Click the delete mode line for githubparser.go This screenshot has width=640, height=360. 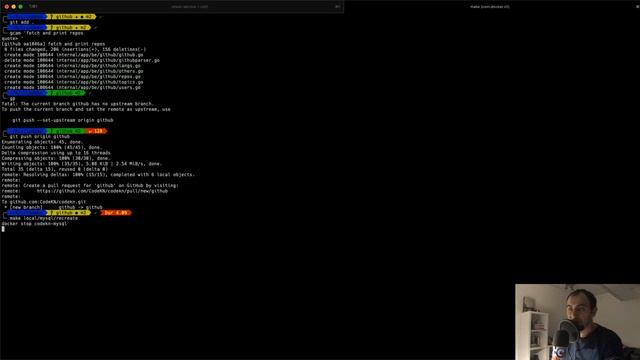82,60
